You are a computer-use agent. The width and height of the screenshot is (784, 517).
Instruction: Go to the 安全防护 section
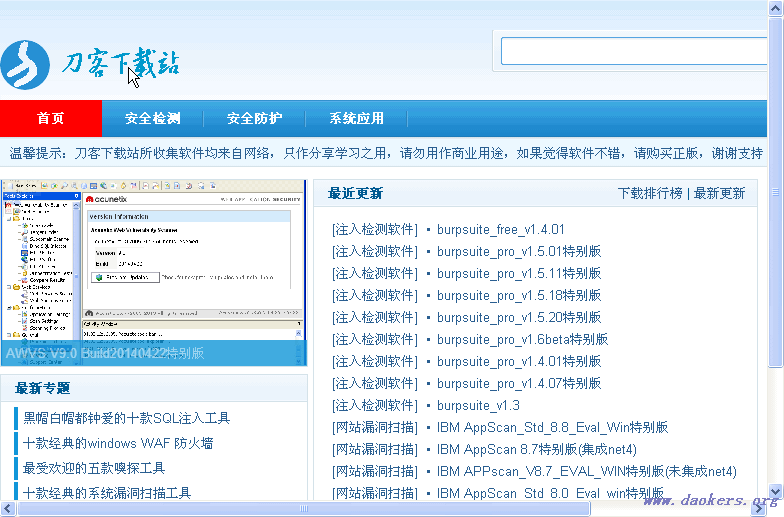pyautogui.click(x=254, y=118)
